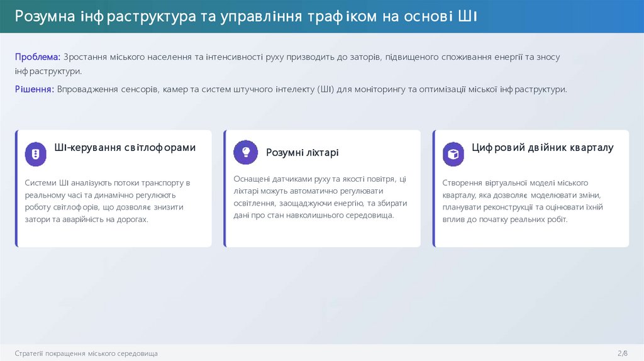Click heading 'ШІ-керування світлофорами'
644x361 pixels.
125,147
